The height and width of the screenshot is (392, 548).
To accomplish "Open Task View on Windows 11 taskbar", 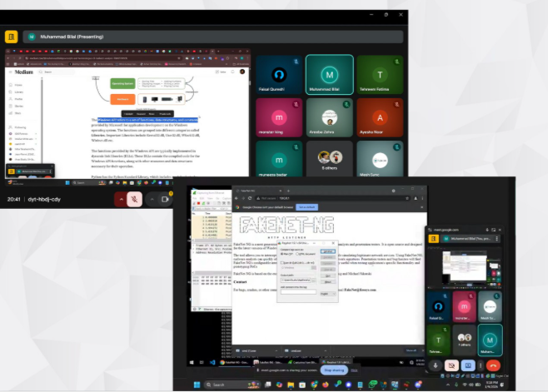I will [267, 385].
